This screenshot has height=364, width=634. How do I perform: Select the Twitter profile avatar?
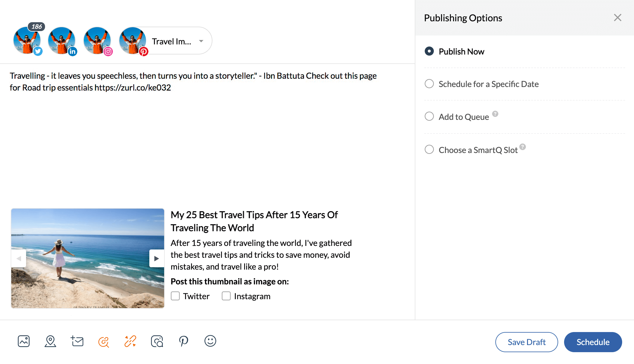pos(27,41)
